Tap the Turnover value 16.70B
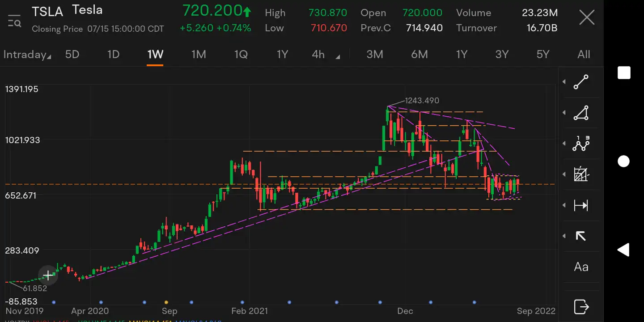Screen dimensions: 644x322 click(542, 28)
